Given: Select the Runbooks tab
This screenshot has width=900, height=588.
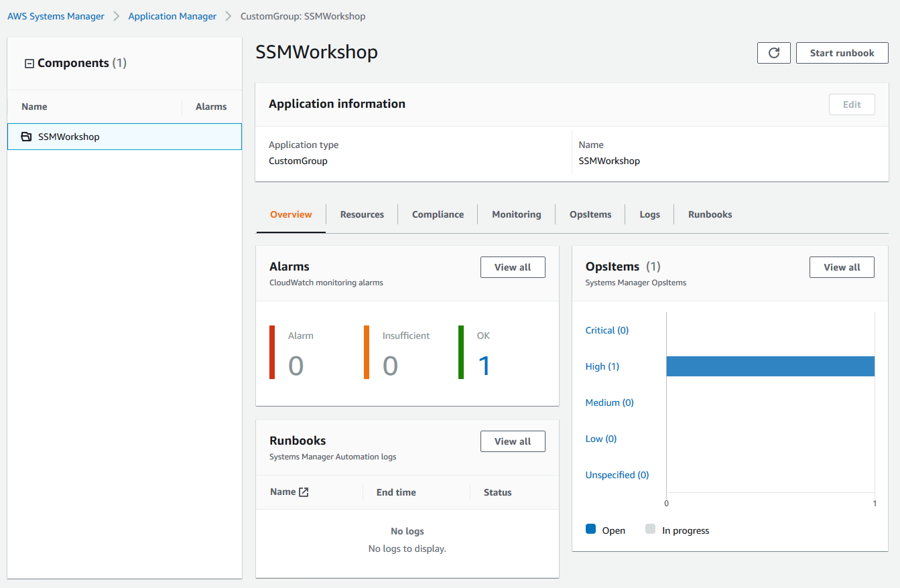Looking at the screenshot, I should coord(710,214).
